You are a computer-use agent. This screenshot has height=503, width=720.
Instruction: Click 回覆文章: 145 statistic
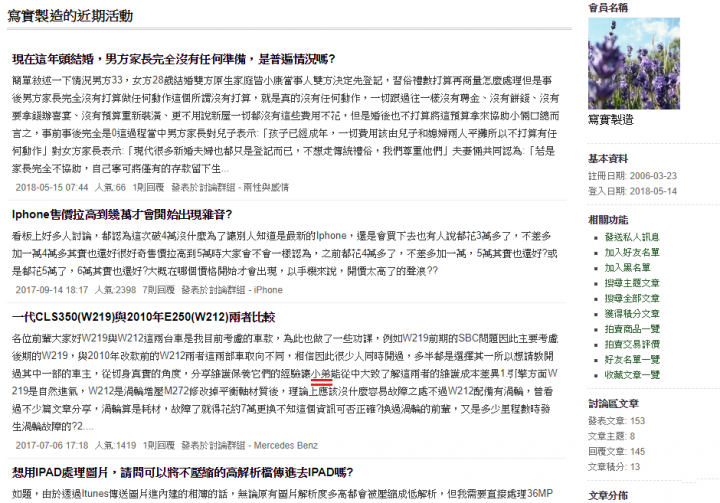pyautogui.click(x=616, y=452)
